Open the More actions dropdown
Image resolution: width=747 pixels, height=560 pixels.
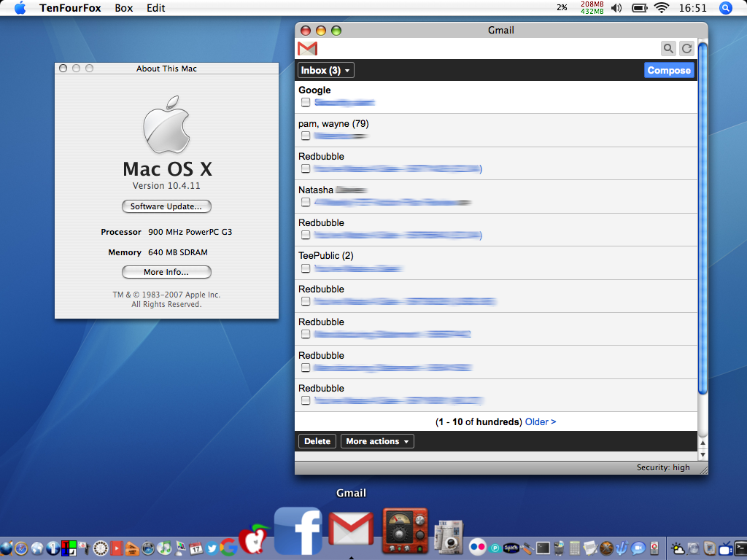click(x=377, y=441)
